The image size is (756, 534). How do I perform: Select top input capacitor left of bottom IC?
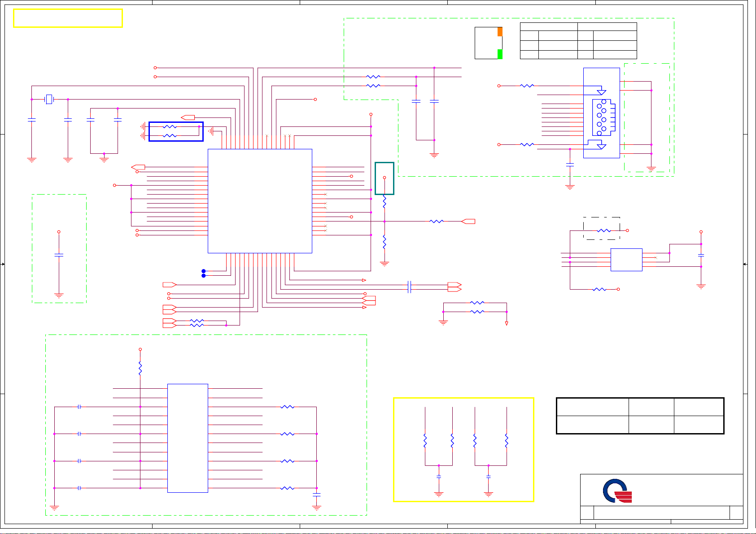[x=79, y=407]
